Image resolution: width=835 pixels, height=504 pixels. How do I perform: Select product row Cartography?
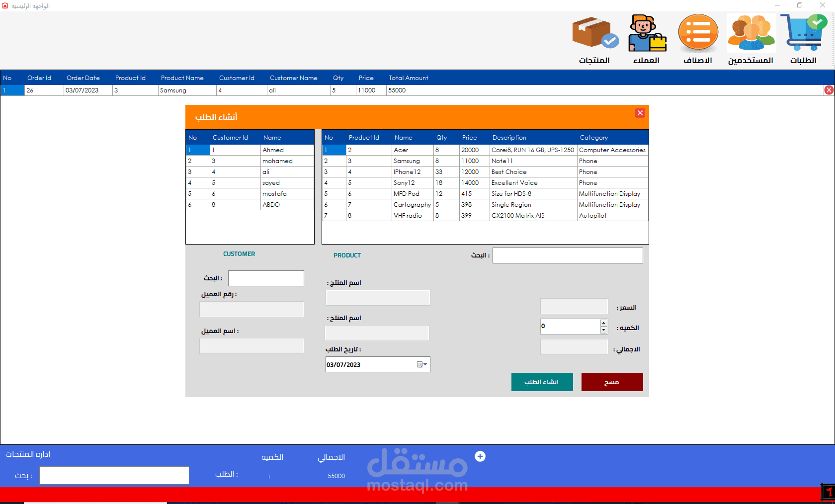pos(485,205)
